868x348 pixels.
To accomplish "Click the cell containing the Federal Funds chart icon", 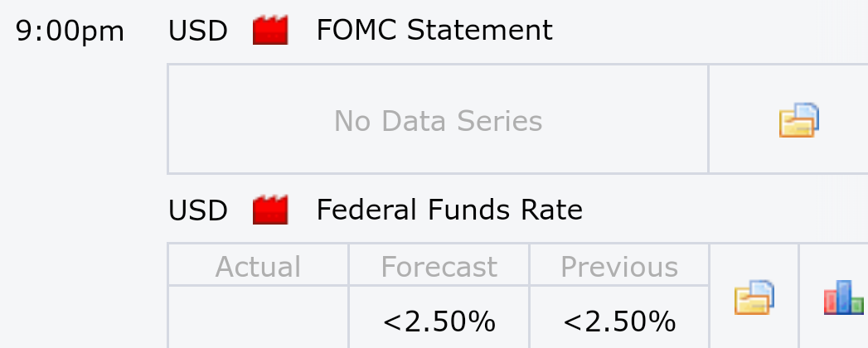I will point(834,296).
